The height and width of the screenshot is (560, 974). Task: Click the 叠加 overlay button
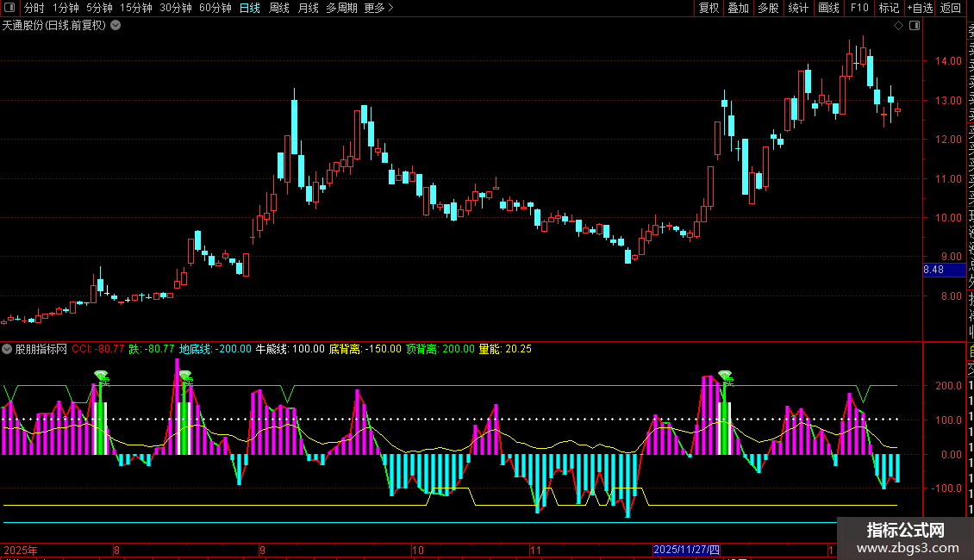click(739, 8)
